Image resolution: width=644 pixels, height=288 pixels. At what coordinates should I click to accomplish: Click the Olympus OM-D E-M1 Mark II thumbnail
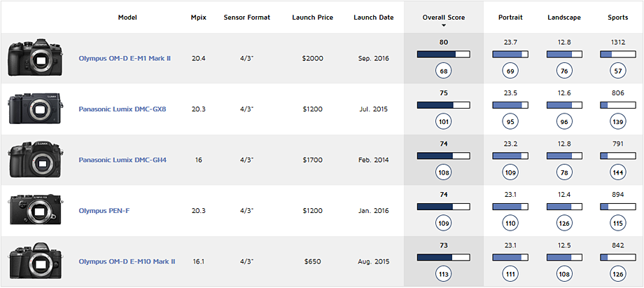pyautogui.click(x=35, y=58)
